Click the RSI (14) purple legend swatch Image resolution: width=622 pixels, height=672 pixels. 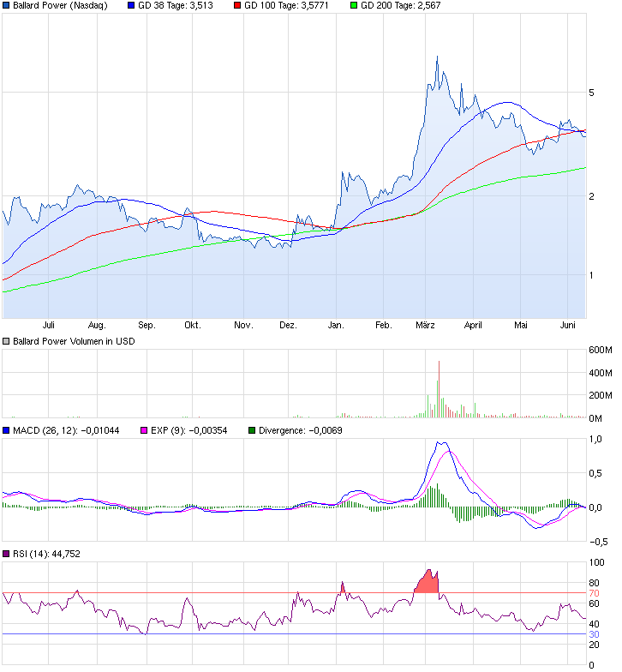(6, 554)
